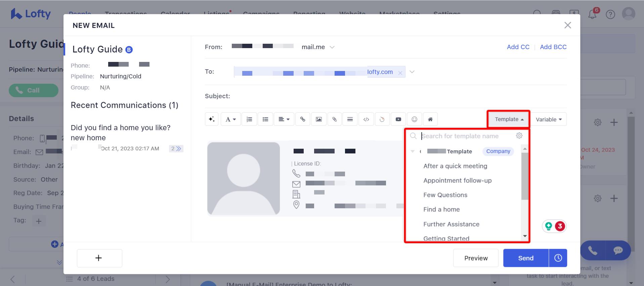Click Add BCC link

point(553,47)
